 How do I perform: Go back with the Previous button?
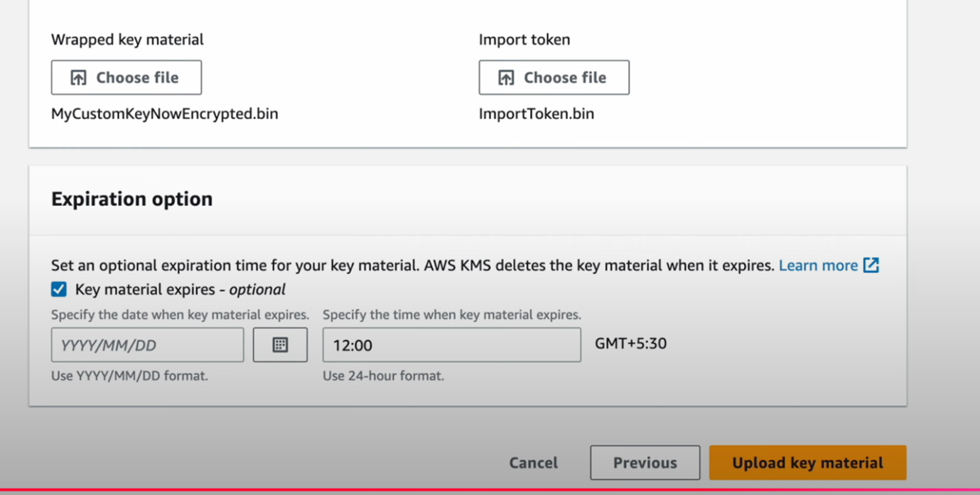point(645,463)
